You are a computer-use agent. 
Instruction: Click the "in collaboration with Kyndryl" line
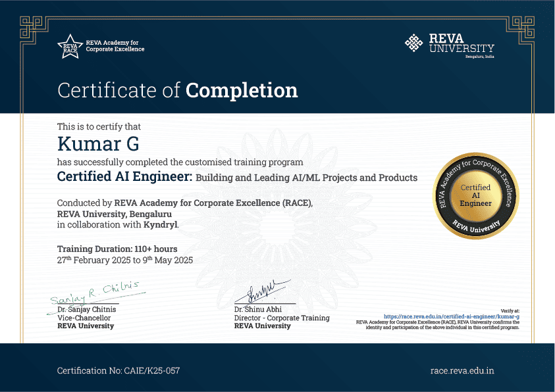(x=118, y=225)
